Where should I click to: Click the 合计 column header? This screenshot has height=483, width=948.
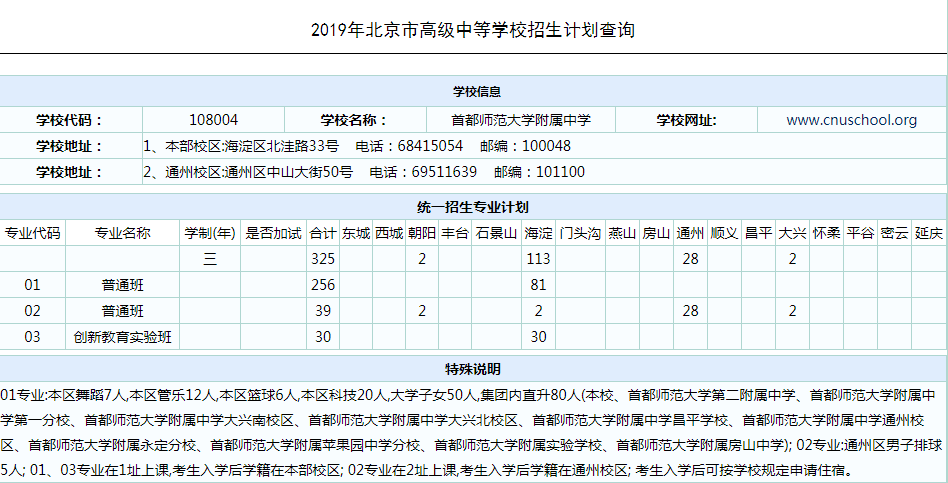(323, 233)
